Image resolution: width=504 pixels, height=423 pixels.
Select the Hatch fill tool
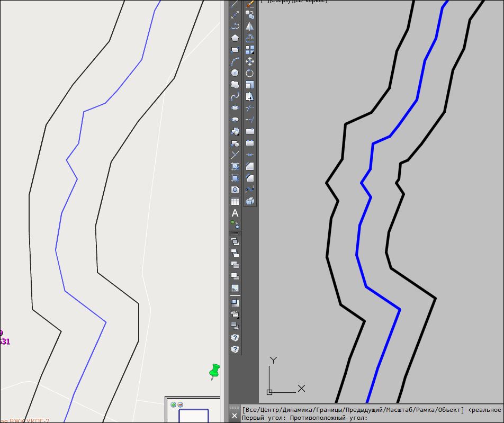click(235, 166)
